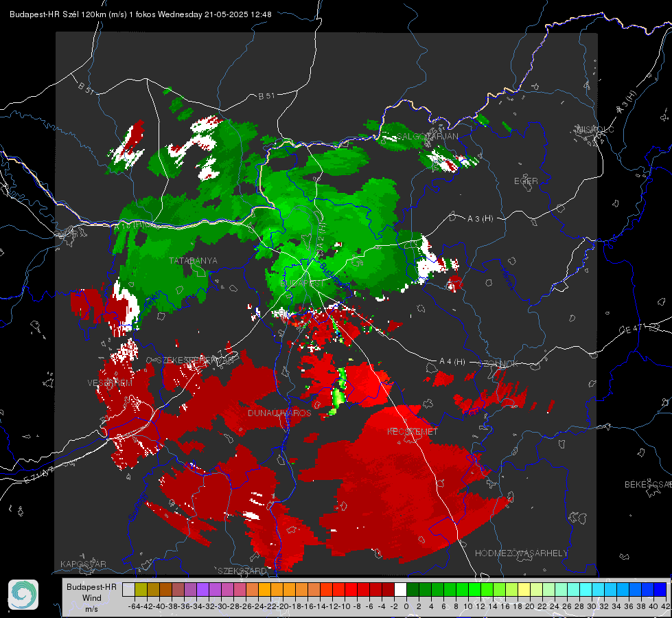This screenshot has height=618, width=672.
Task: Click the '-30' legend value
Action: point(221,606)
